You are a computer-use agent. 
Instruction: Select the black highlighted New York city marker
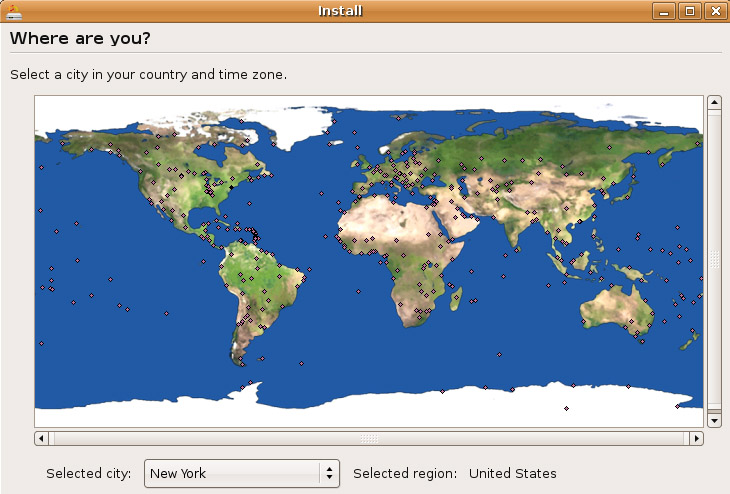point(231,188)
